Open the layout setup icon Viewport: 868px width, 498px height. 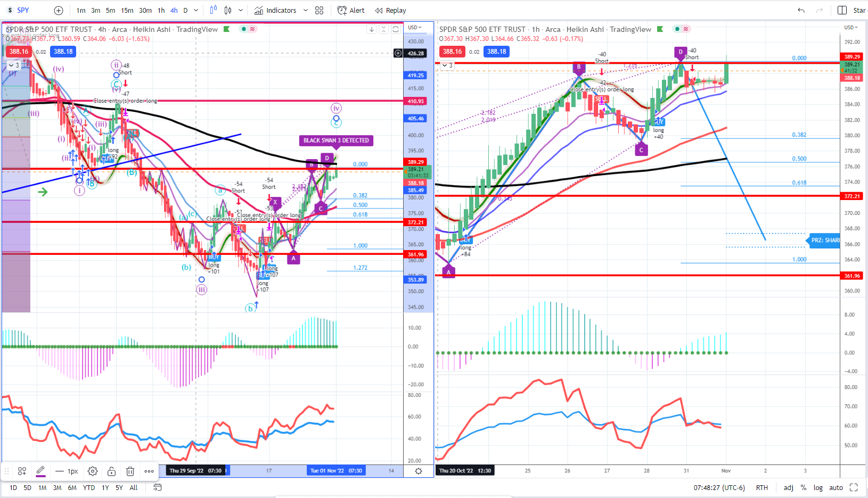842,10
